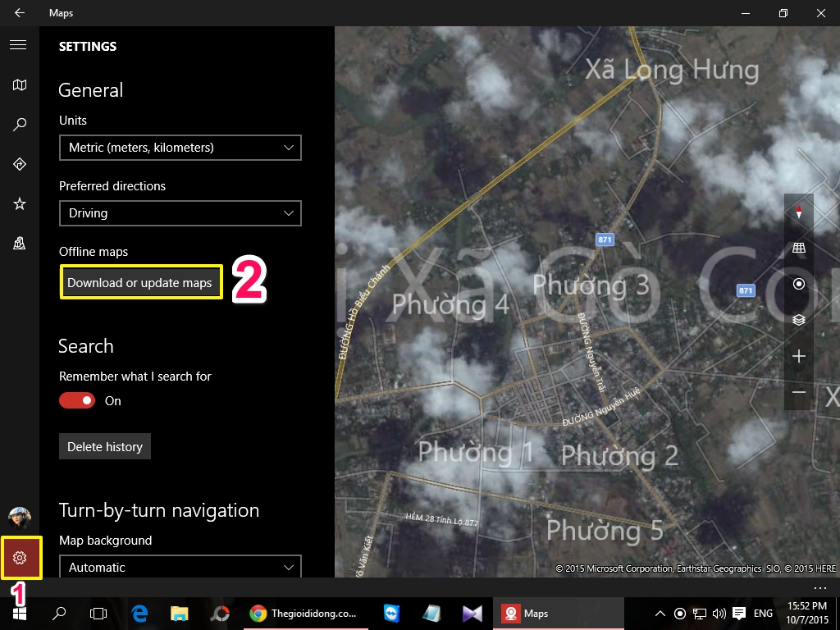Show my current location on the map
Image resolution: width=840 pixels, height=630 pixels.
click(798, 283)
